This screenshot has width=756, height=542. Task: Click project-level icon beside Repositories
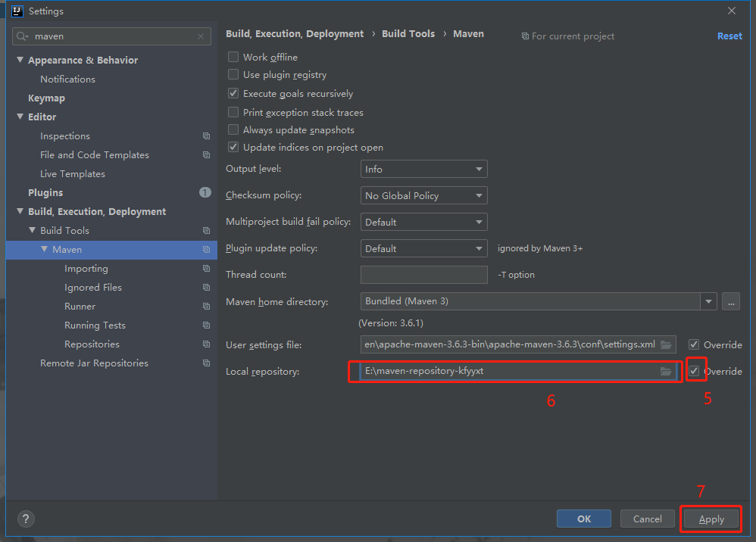pyautogui.click(x=206, y=344)
